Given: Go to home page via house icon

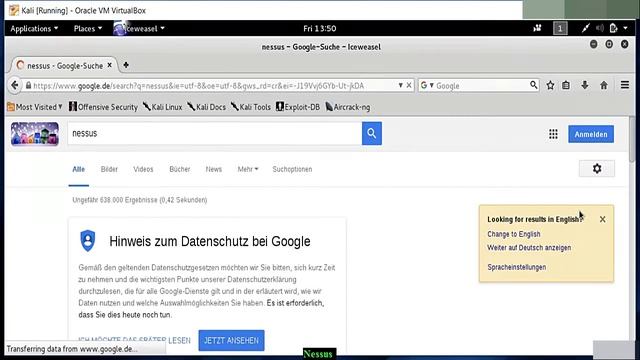Looking at the screenshot, I should 604,85.
